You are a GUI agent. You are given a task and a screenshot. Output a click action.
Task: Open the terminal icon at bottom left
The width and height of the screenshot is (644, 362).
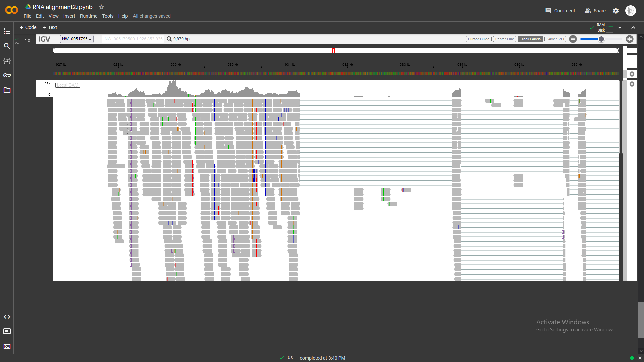[7, 346]
